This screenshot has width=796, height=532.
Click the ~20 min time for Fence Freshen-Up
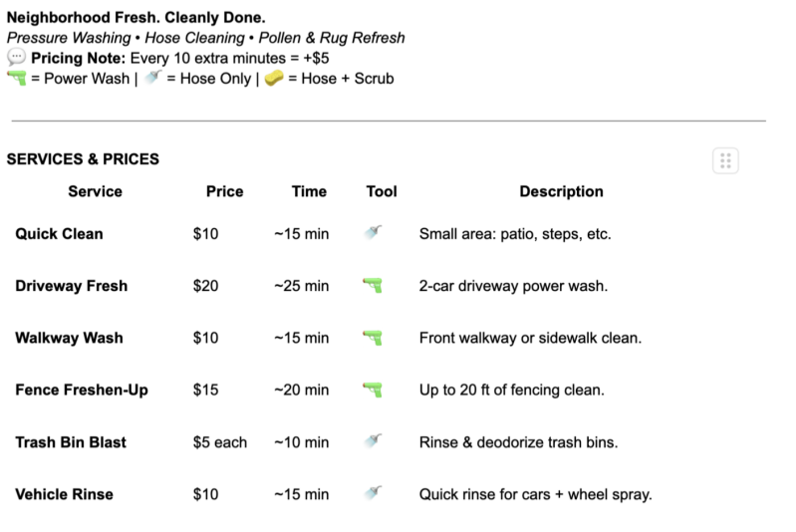click(x=301, y=391)
